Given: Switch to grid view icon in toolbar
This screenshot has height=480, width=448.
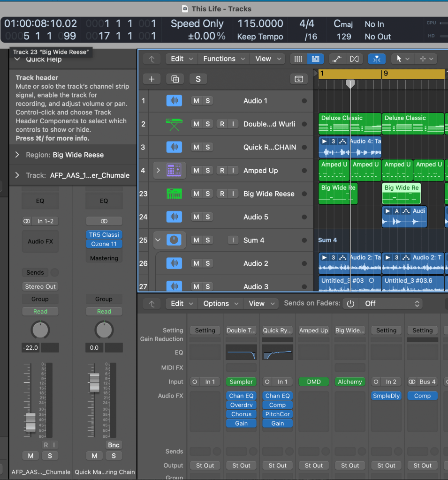Looking at the screenshot, I should [298, 59].
